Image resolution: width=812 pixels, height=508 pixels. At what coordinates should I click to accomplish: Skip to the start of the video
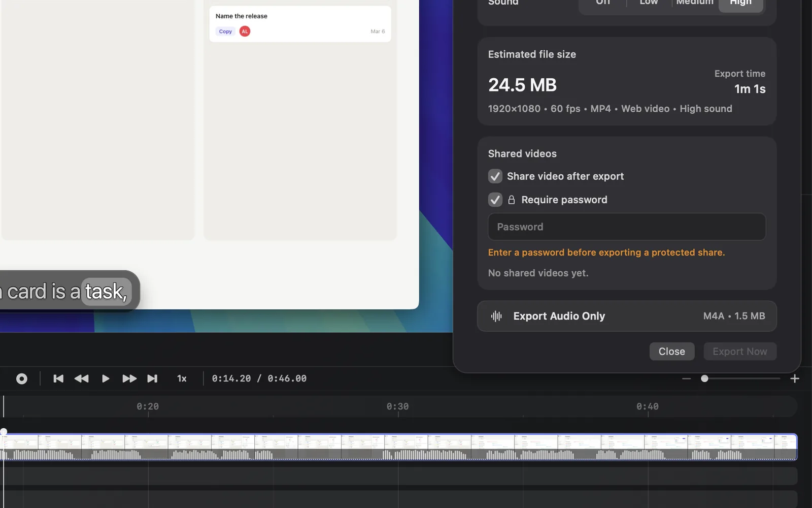58,378
